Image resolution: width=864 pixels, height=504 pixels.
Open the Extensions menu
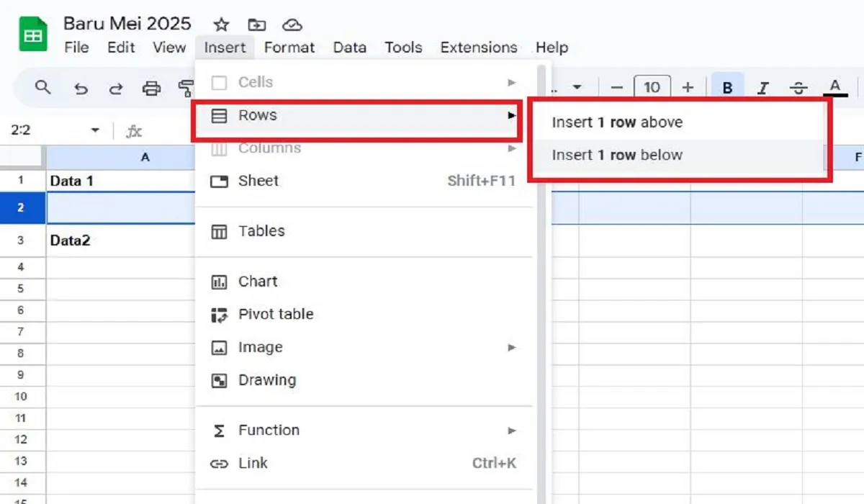pos(478,48)
